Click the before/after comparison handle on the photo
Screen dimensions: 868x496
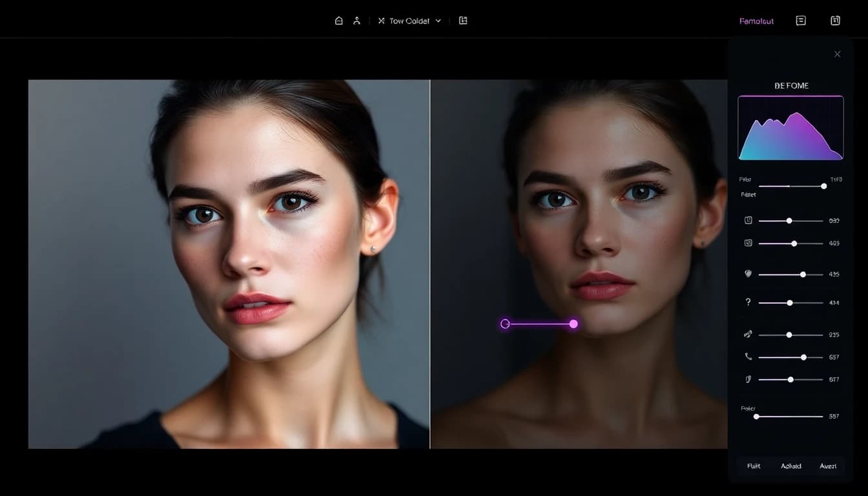pos(573,324)
